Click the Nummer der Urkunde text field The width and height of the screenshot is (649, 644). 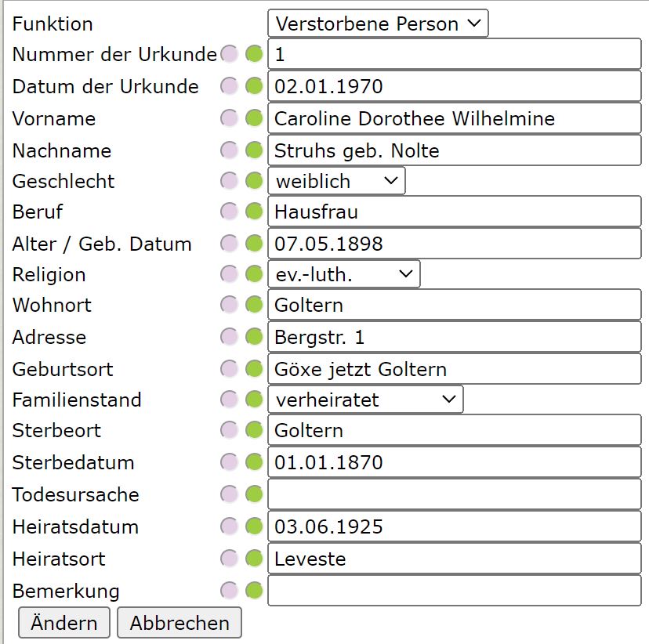tap(454, 54)
